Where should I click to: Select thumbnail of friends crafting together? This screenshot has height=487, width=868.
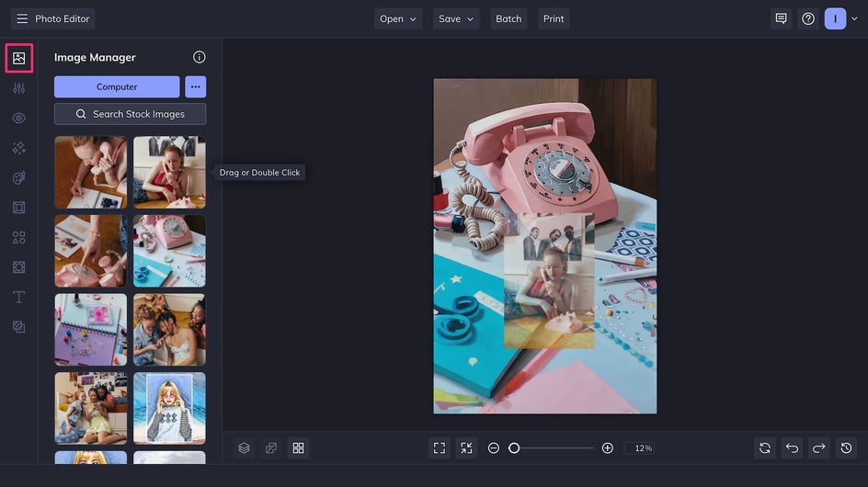[x=169, y=329]
